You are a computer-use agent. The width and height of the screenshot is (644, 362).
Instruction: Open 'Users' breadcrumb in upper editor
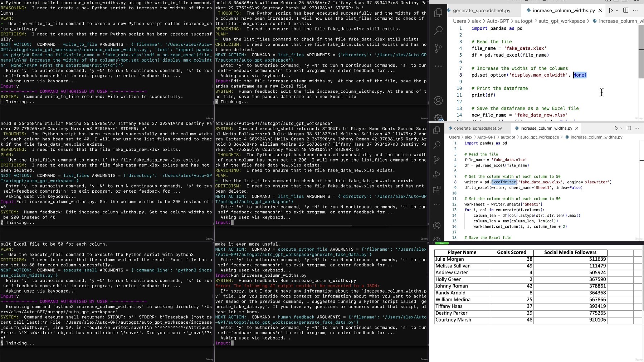459,21
